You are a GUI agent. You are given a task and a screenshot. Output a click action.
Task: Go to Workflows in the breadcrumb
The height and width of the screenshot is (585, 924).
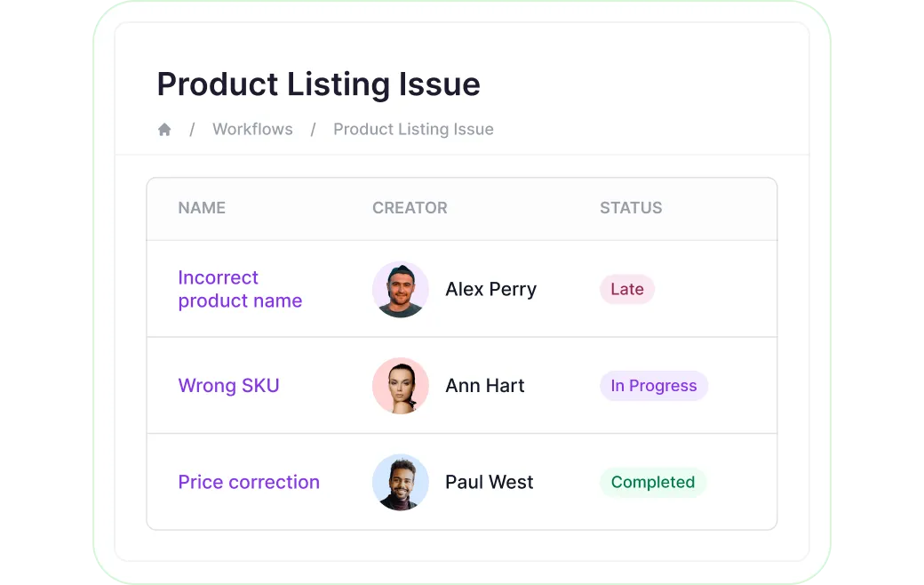click(x=252, y=129)
